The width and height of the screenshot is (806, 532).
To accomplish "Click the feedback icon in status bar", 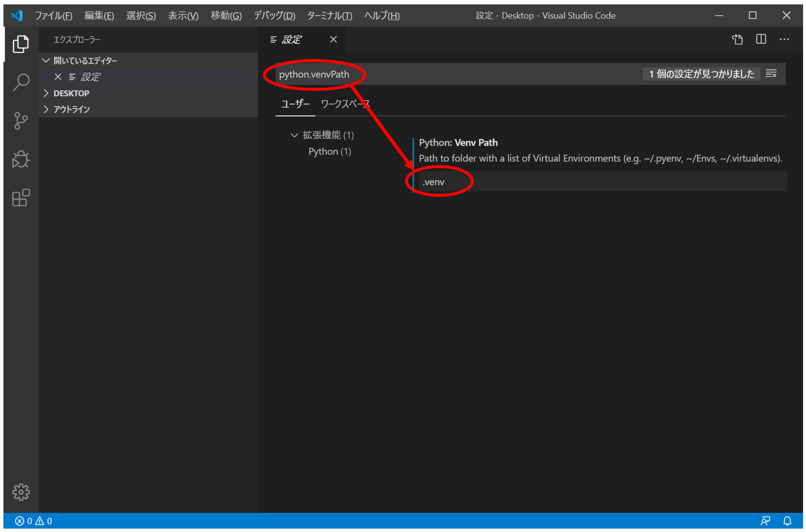I will point(765,521).
